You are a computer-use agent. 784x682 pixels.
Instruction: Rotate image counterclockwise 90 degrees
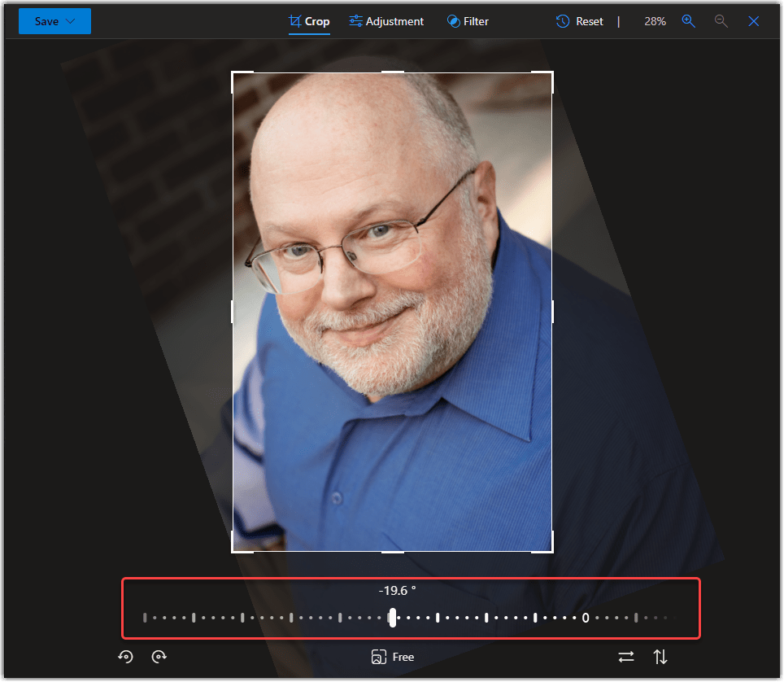(x=125, y=657)
